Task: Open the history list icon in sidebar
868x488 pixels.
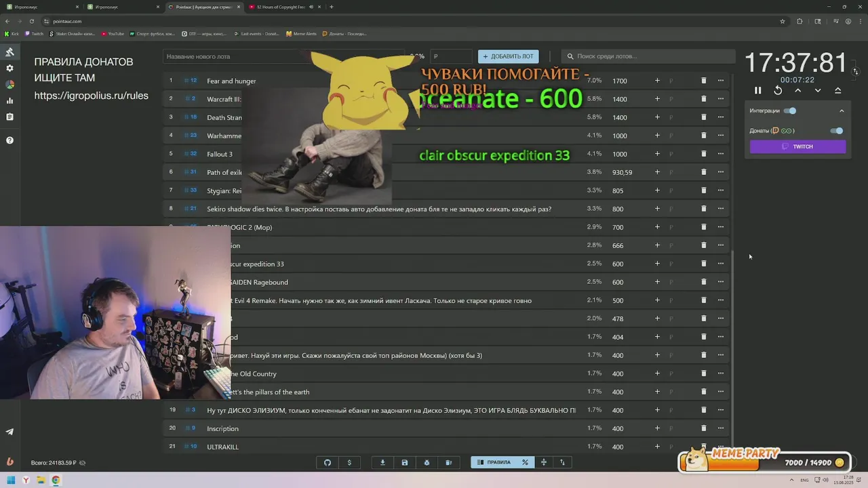Action: pyautogui.click(x=9, y=117)
